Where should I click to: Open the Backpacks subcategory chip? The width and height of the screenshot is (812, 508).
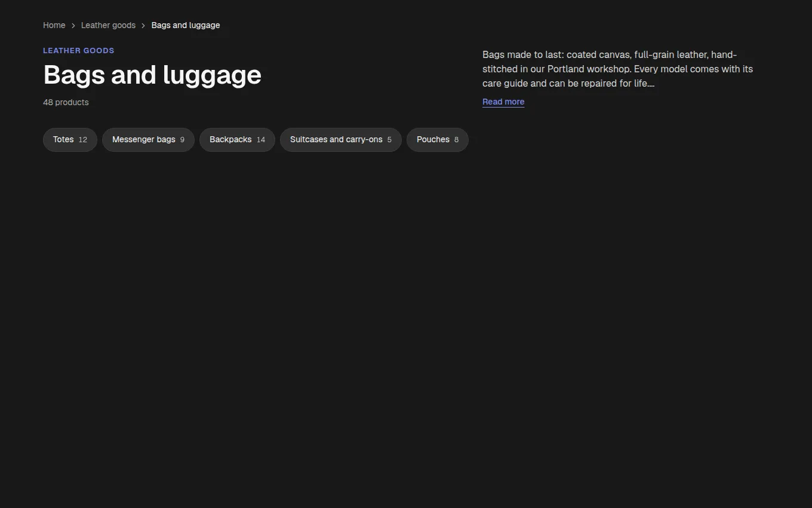coord(237,140)
